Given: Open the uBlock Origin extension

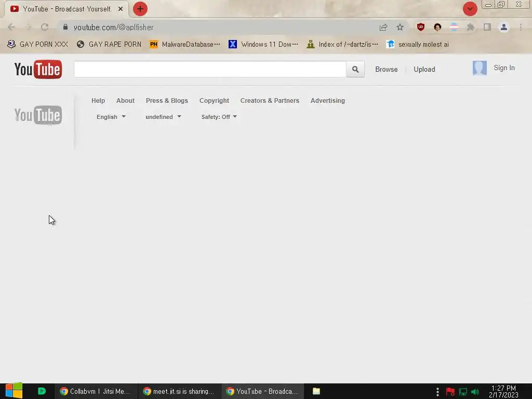Looking at the screenshot, I should click(421, 27).
